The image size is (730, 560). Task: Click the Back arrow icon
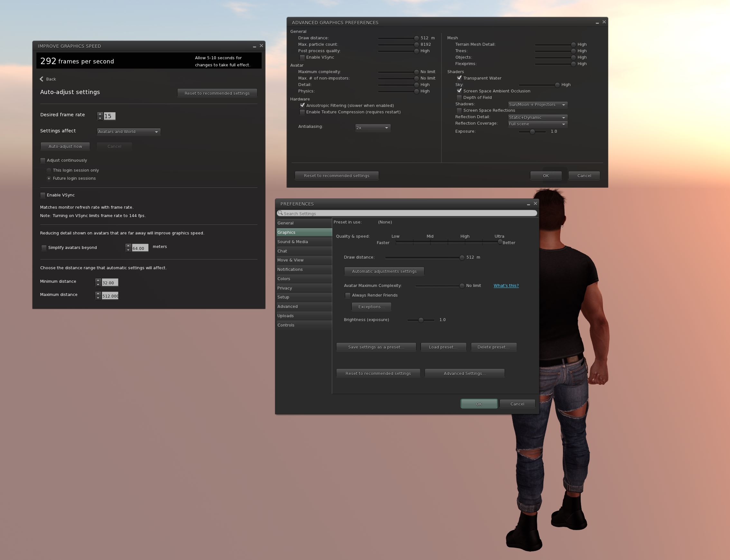click(42, 79)
